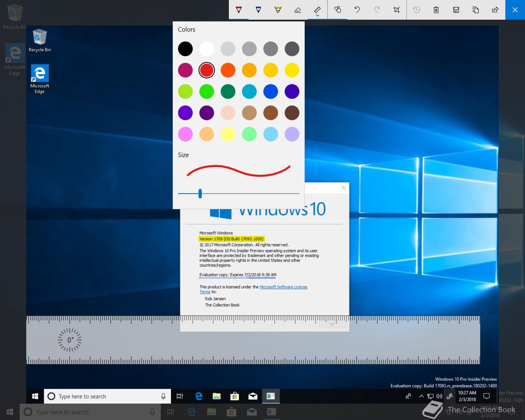
Task: Choose the selected red swatch
Action: [x=207, y=70]
